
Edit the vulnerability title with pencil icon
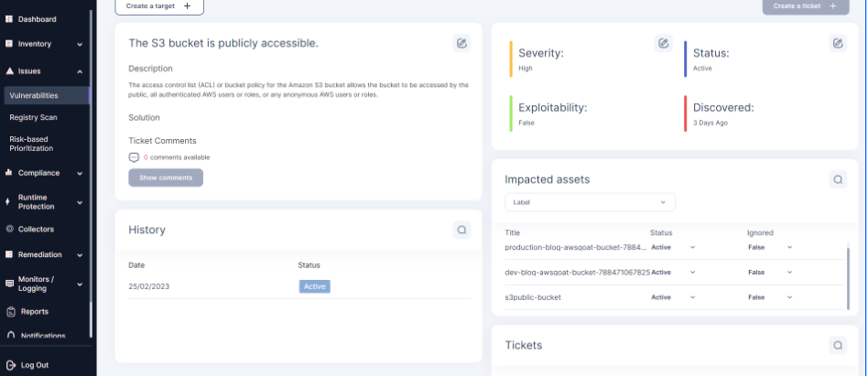(461, 43)
